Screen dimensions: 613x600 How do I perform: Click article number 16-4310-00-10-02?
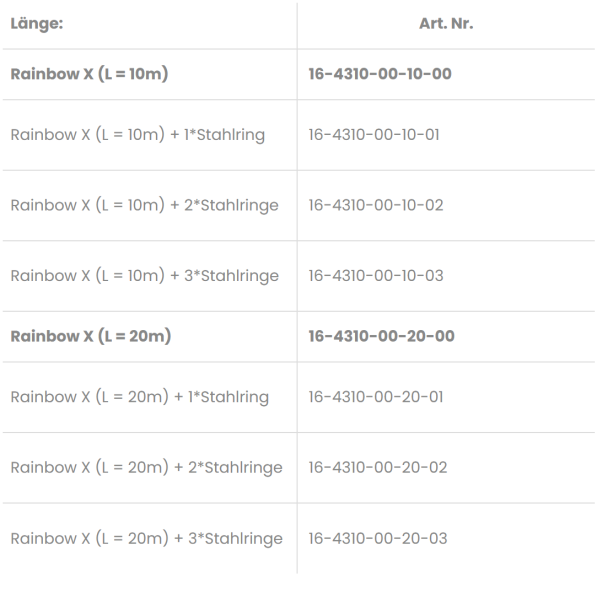[376, 205]
